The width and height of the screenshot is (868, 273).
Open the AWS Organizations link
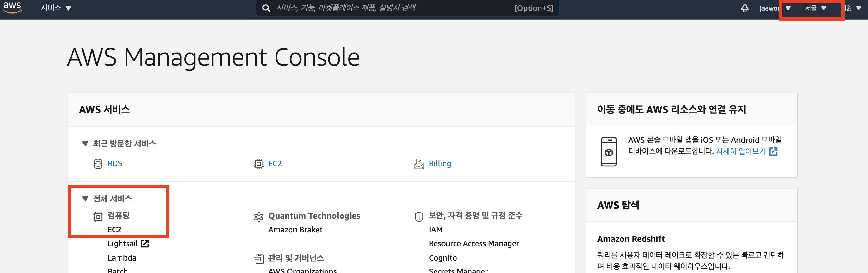click(302, 270)
